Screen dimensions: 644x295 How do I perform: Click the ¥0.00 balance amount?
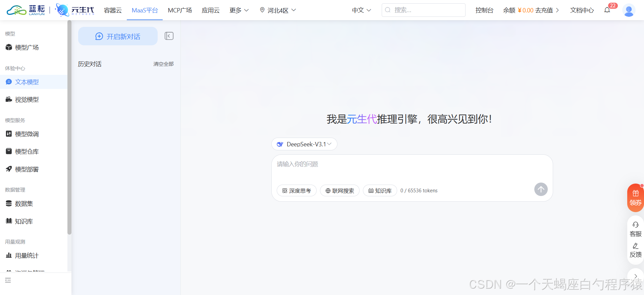[x=525, y=10]
